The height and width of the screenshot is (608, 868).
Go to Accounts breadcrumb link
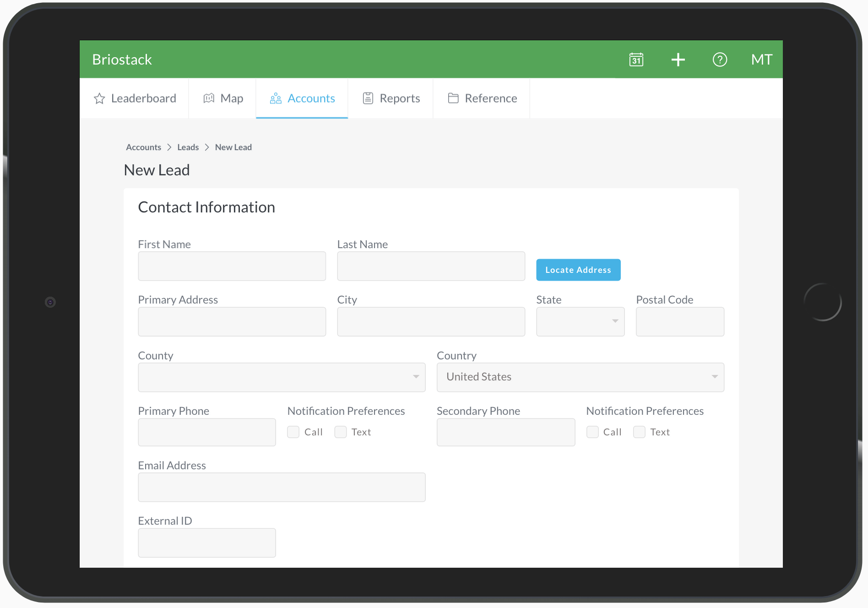[143, 147]
